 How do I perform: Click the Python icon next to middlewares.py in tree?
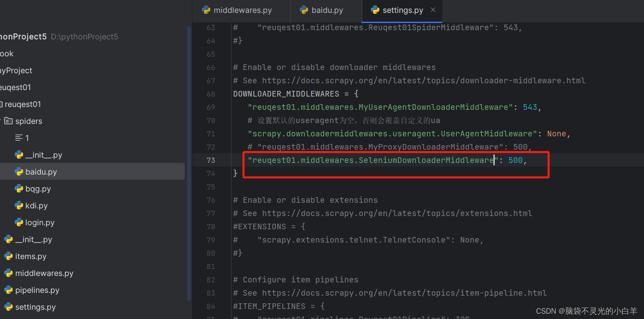pyautogui.click(x=8, y=273)
